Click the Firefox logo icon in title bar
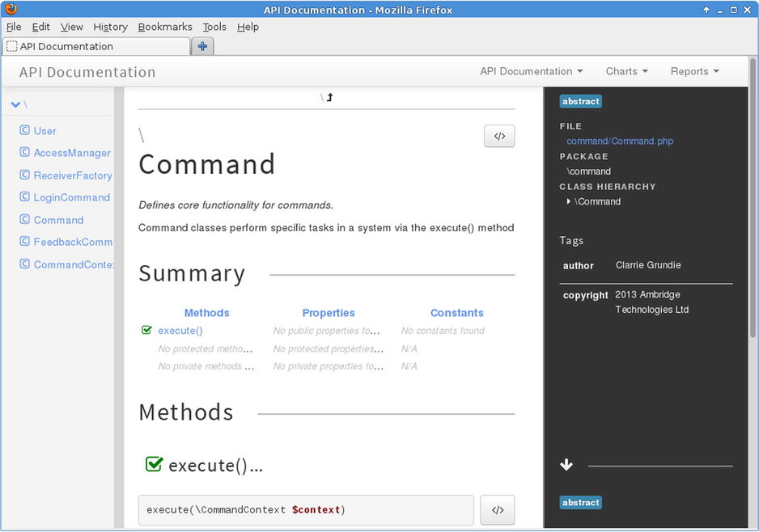 [11, 9]
